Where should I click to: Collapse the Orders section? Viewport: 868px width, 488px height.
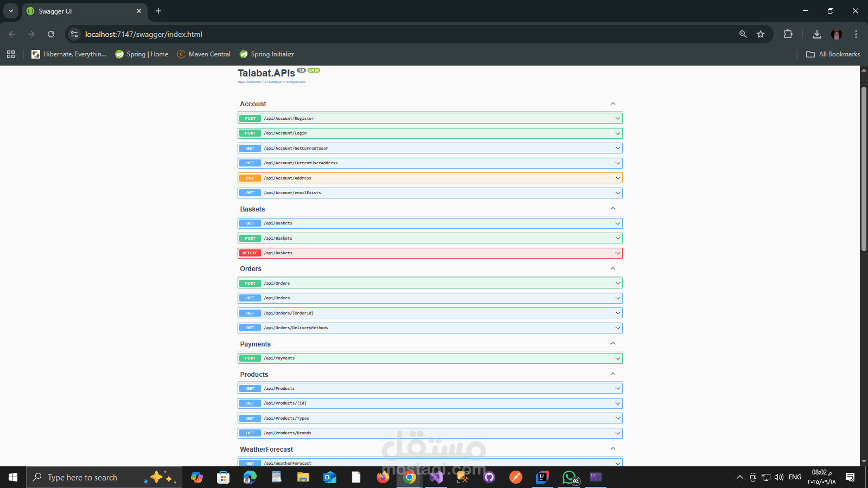[613, 268]
